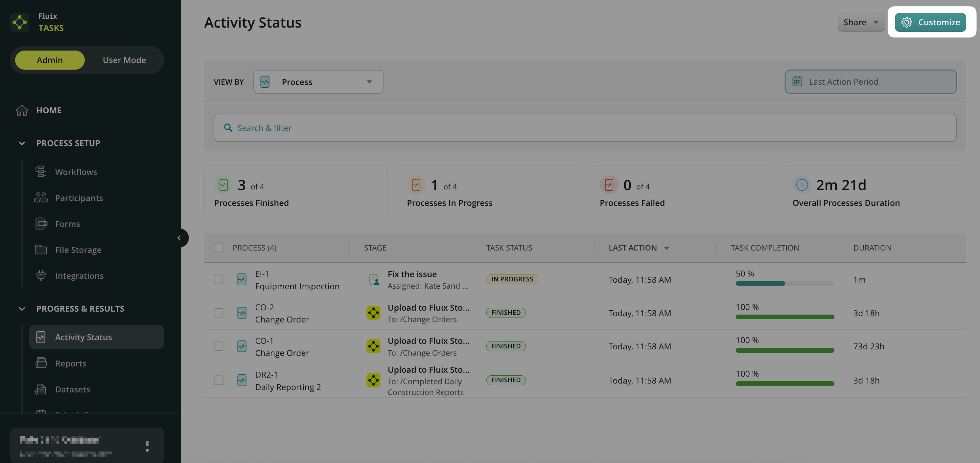The width and height of the screenshot is (980, 463).
Task: Click the Participants people icon
Action: coord(41,198)
